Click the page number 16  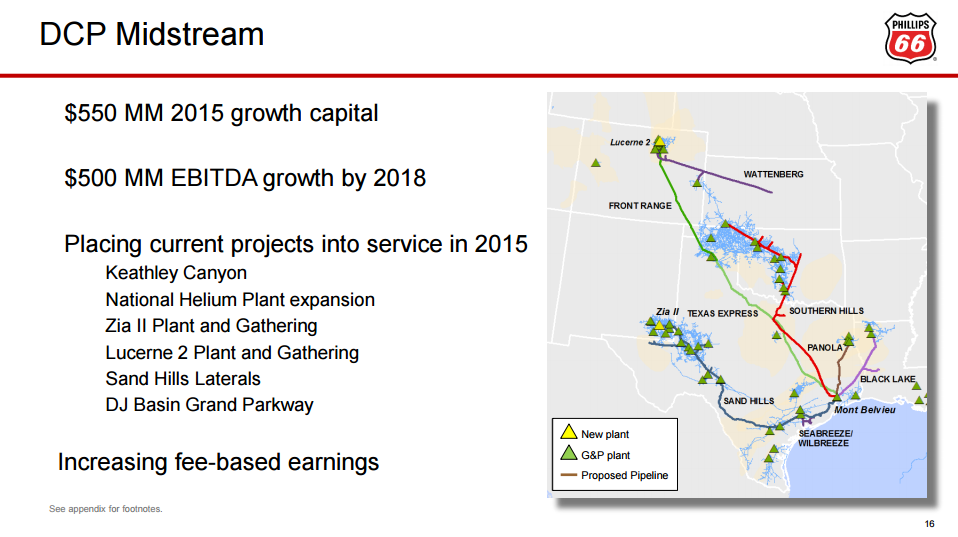click(x=929, y=524)
